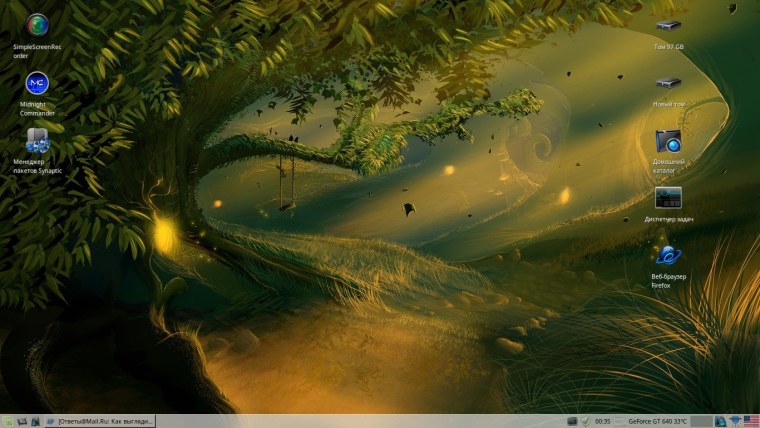Launch Диспетчер задач task manager
This screenshot has height=428, width=760.
pos(668,198)
